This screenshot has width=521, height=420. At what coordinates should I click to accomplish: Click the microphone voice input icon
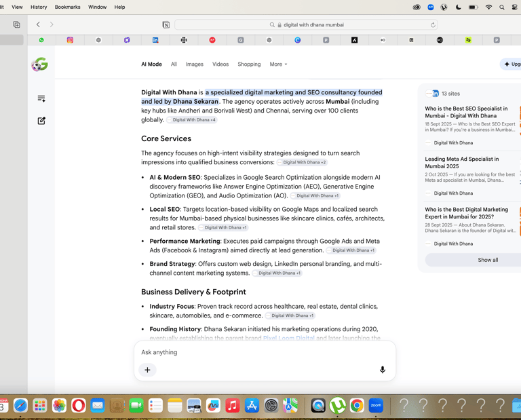[x=383, y=370]
